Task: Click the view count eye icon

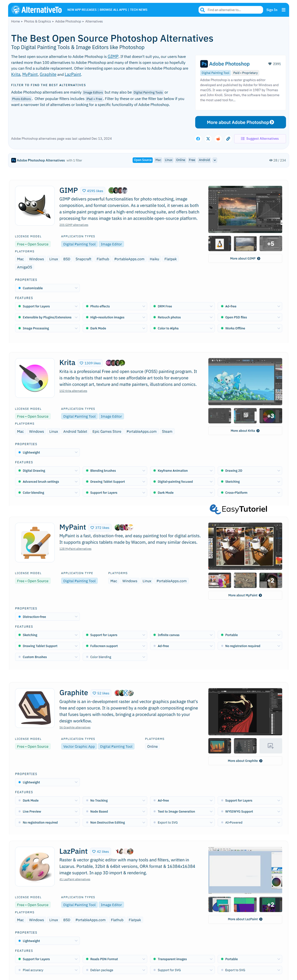Action: (x=270, y=161)
